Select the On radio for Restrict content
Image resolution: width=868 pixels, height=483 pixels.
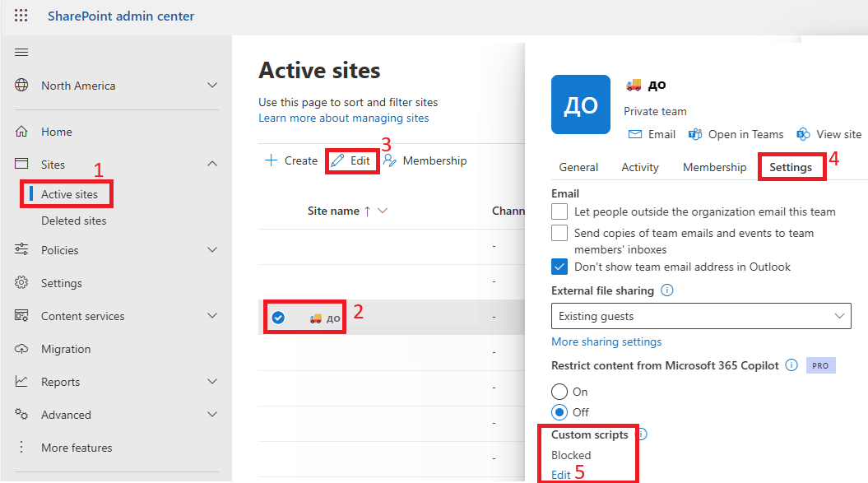(x=559, y=392)
